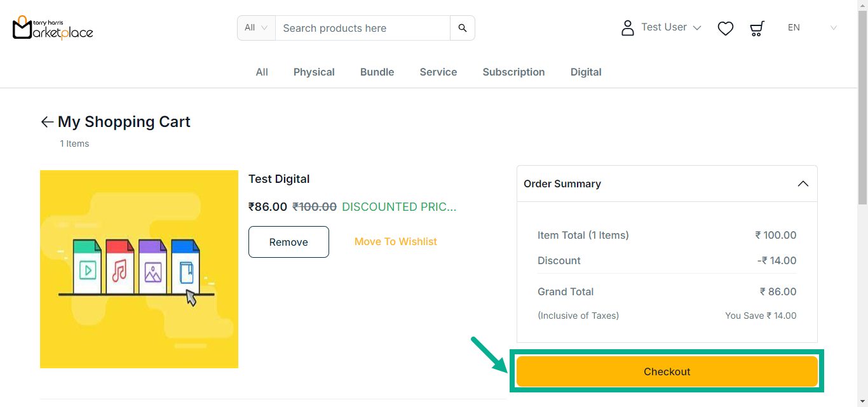Open the All category search dropdown

click(257, 28)
